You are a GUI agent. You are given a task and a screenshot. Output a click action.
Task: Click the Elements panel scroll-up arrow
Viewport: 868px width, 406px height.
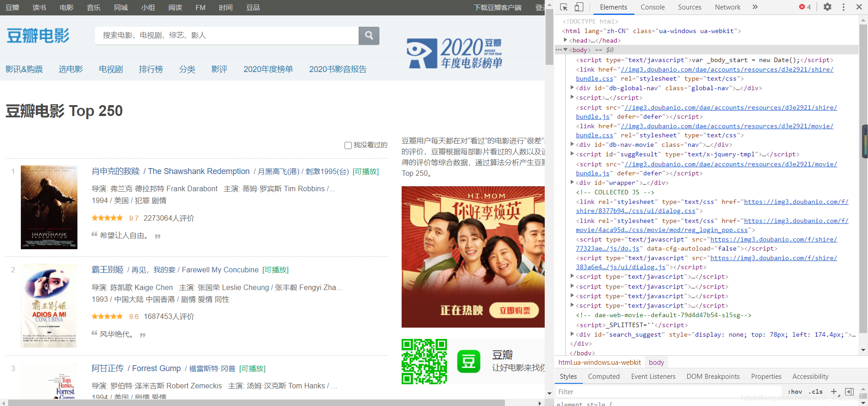[863, 20]
